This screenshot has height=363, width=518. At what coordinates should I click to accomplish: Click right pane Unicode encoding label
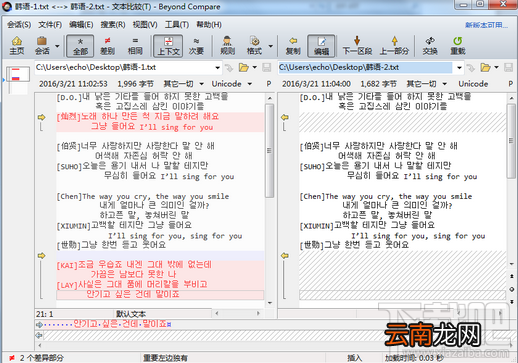pos(473,84)
